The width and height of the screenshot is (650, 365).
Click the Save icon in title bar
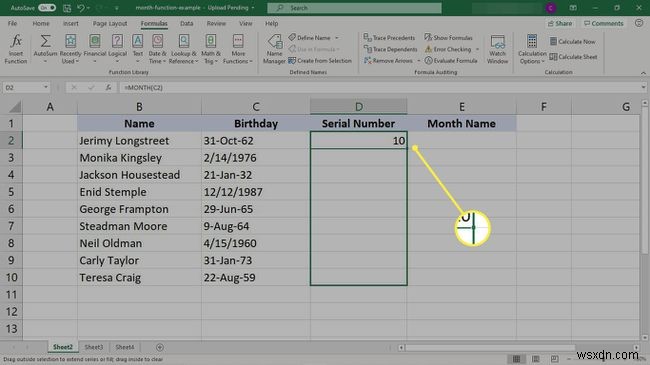[67, 8]
